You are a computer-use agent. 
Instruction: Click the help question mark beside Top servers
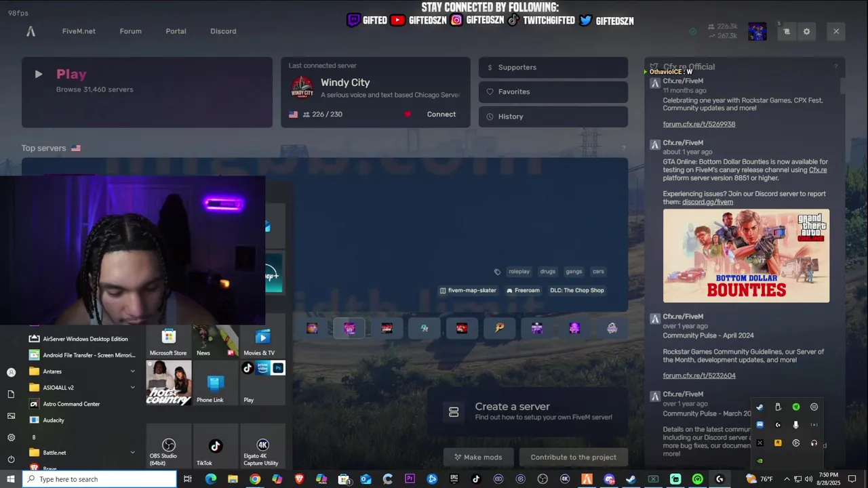624,148
